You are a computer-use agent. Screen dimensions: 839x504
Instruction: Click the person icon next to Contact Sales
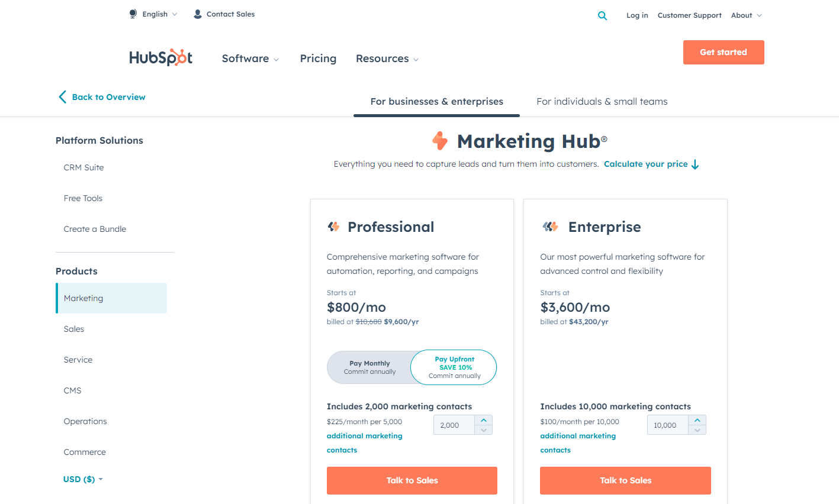point(197,13)
